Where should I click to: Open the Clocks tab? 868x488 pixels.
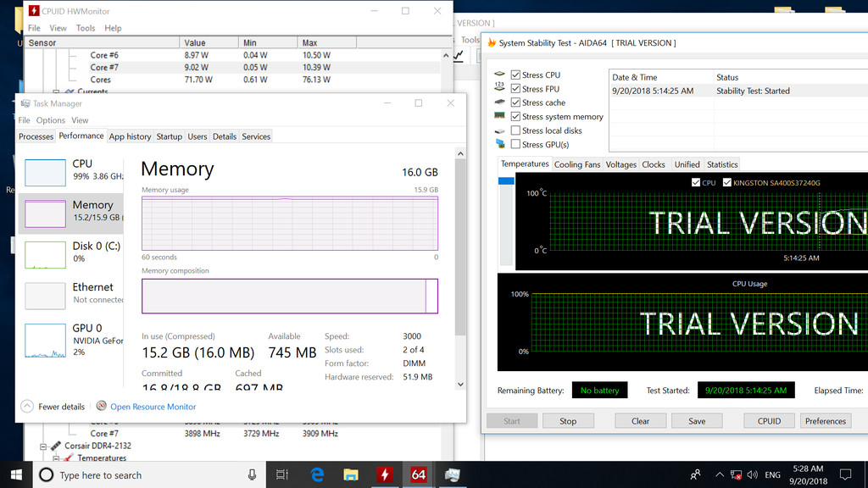(654, 164)
